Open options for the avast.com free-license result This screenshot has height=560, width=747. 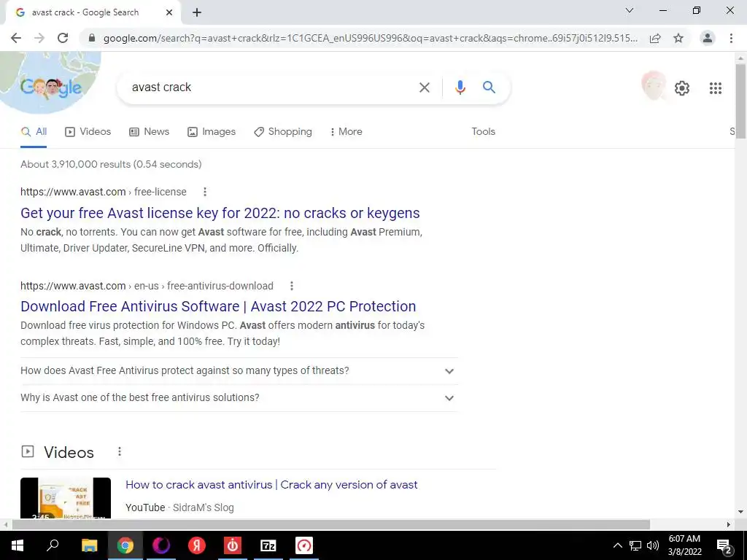click(x=205, y=192)
